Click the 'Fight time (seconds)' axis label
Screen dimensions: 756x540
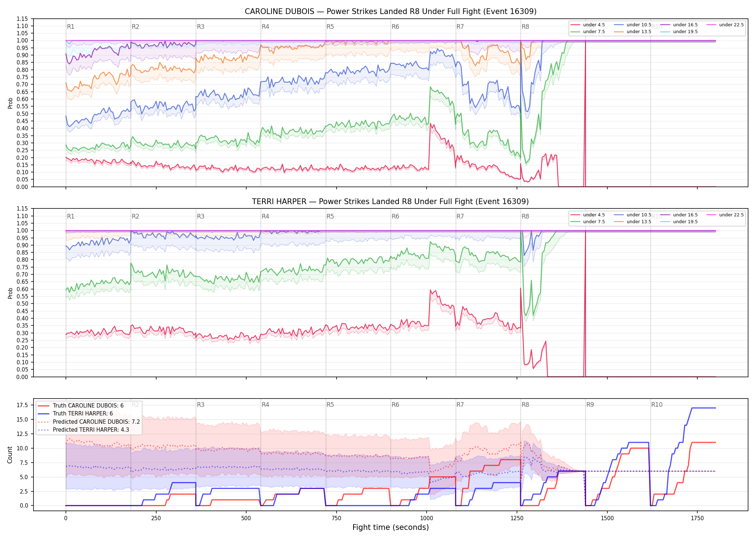[x=391, y=527]
